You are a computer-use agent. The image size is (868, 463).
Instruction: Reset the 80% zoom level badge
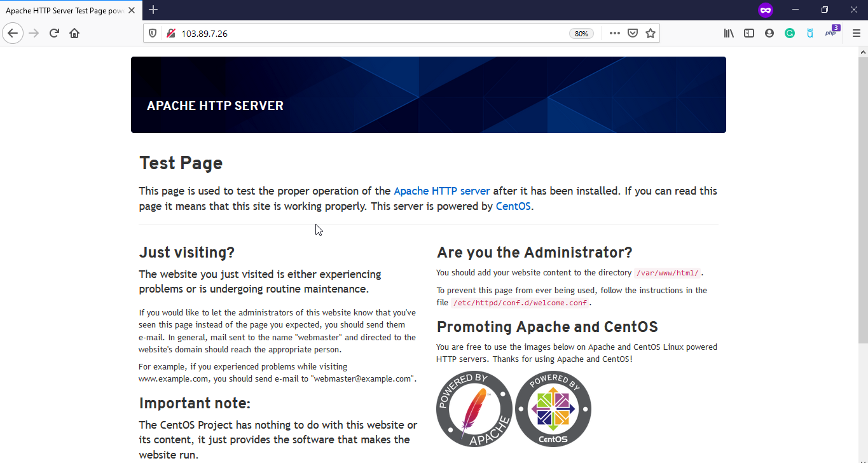tap(581, 34)
